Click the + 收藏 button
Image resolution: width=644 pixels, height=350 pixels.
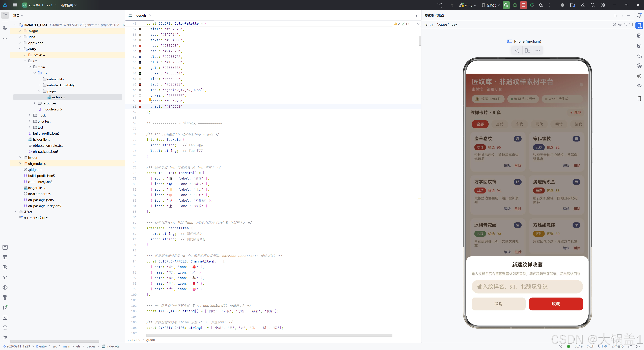576,113
